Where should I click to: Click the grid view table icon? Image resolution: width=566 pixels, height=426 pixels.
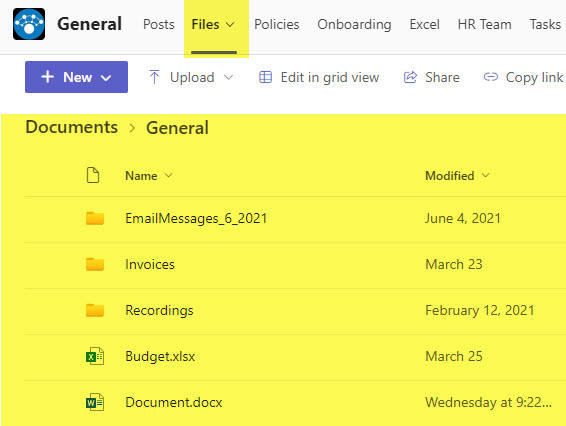click(x=265, y=77)
